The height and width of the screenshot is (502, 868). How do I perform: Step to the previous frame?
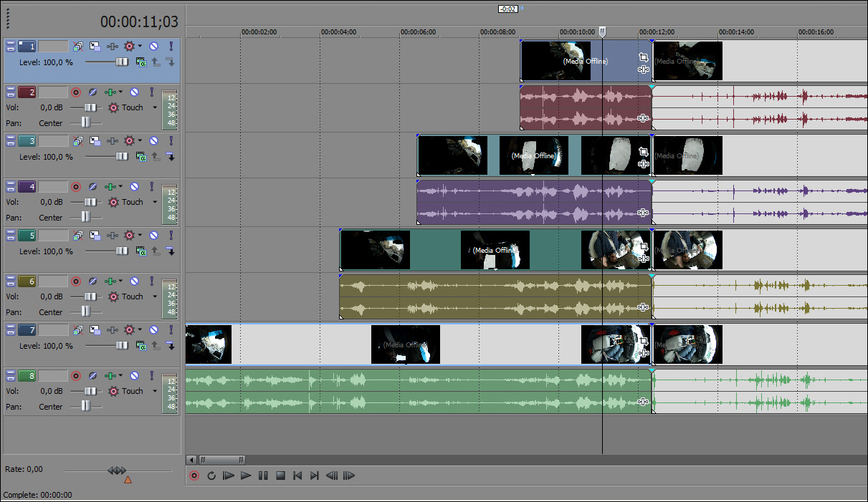click(x=332, y=476)
